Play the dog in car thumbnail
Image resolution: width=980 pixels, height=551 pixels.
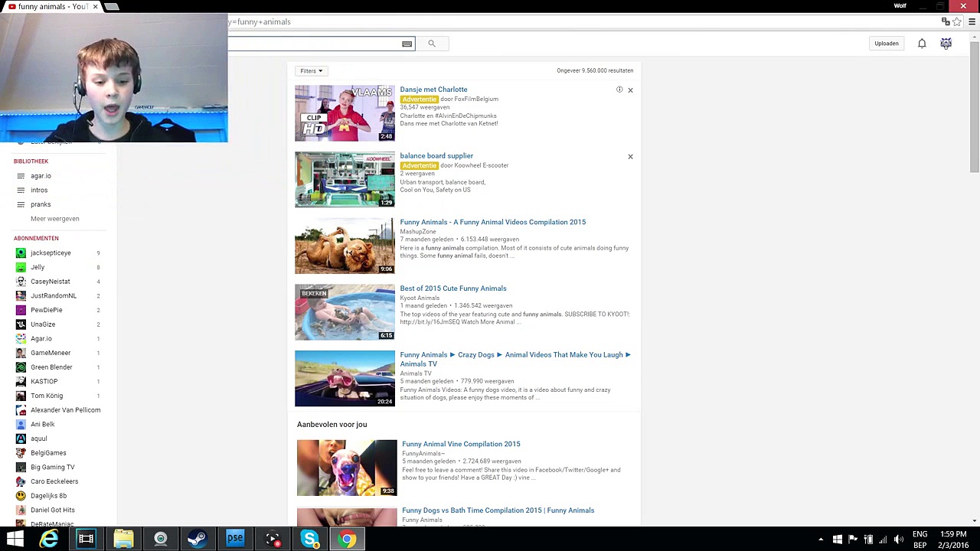pyautogui.click(x=345, y=379)
